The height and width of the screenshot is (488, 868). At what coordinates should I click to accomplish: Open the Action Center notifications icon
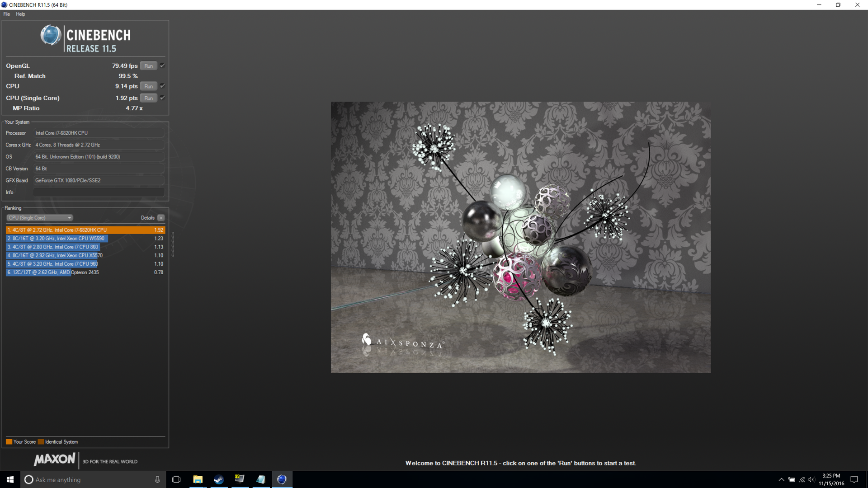coord(854,479)
